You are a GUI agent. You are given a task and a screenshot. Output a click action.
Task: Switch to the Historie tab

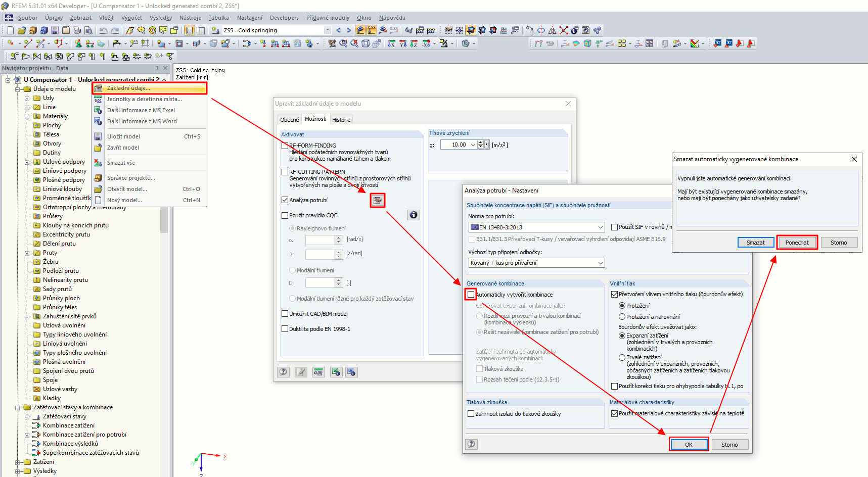[x=341, y=120]
